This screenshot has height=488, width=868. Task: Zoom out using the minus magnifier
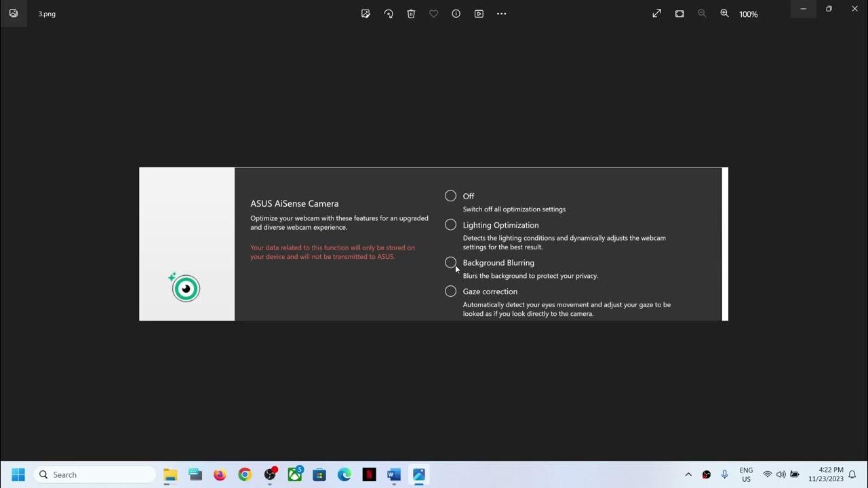702,14
